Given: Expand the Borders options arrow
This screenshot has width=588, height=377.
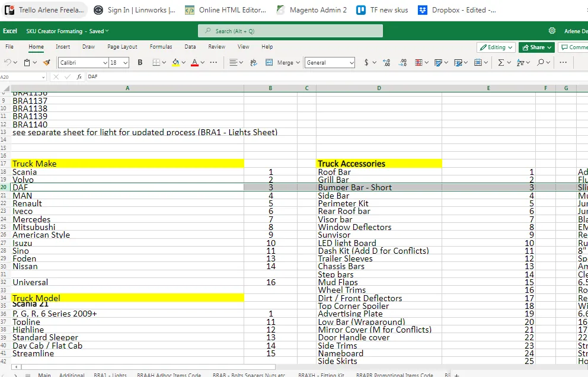Looking at the screenshot, I should pos(164,63).
